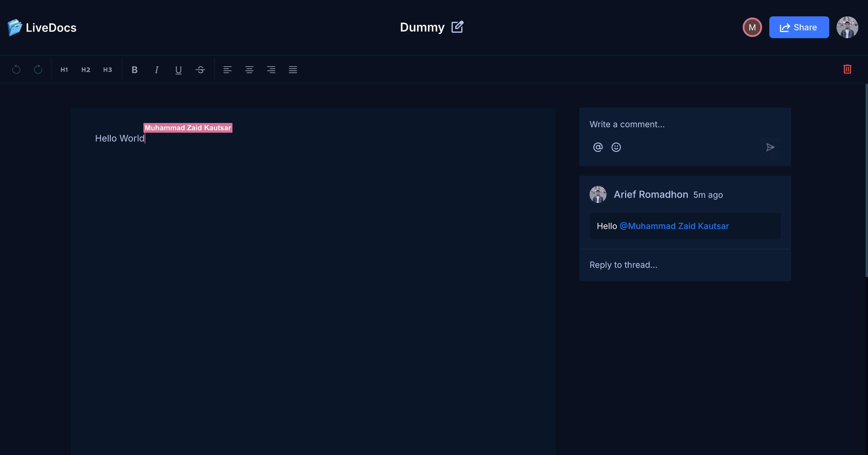
Task: Justify the text alignment
Action: (x=293, y=69)
